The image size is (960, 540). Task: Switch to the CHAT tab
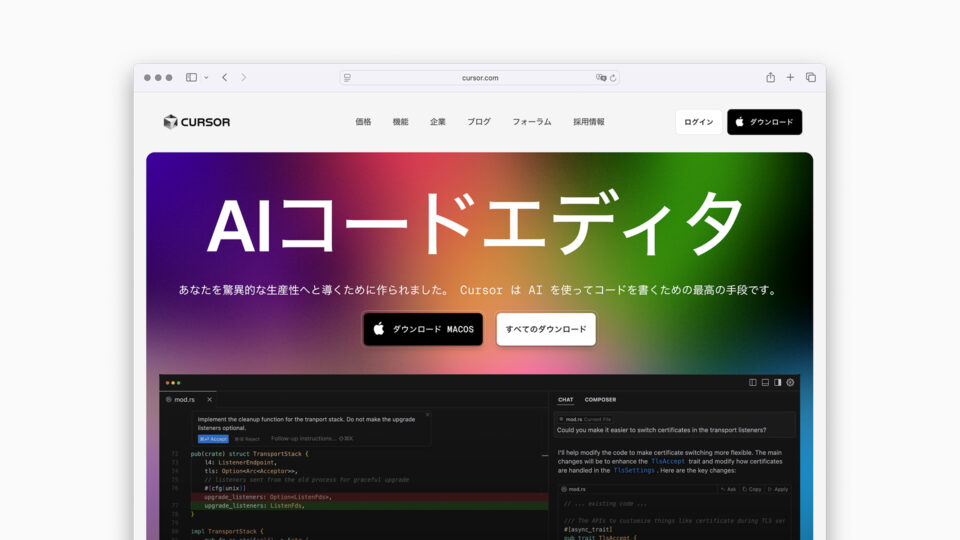[x=566, y=400]
